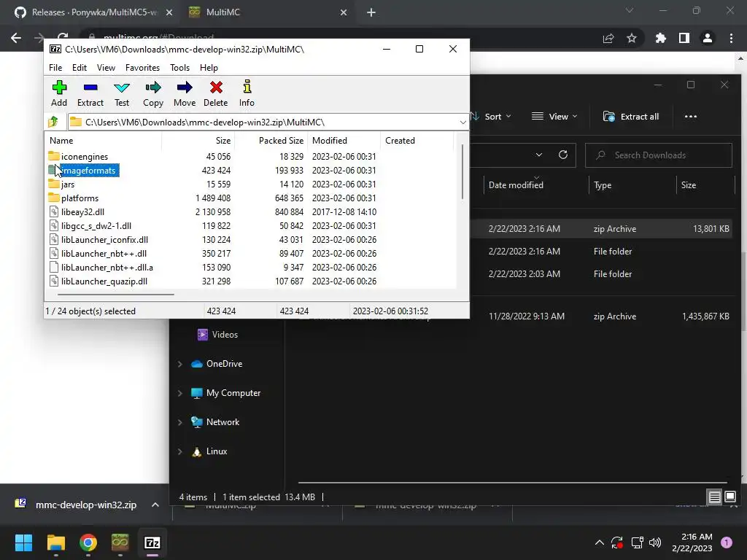Click the Move tool in 7-Zip
Screen dimensions: 747x560
[185, 93]
